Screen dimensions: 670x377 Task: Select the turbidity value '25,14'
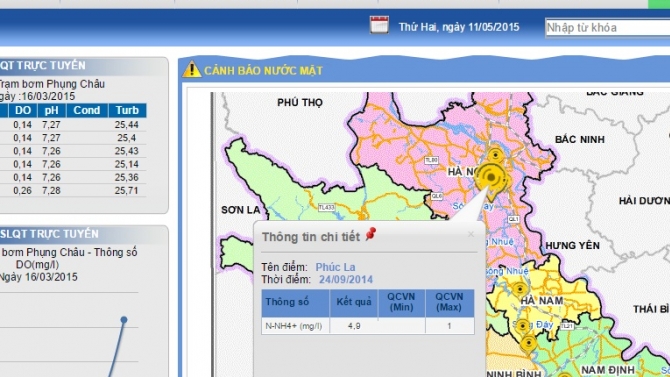pyautogui.click(x=126, y=165)
